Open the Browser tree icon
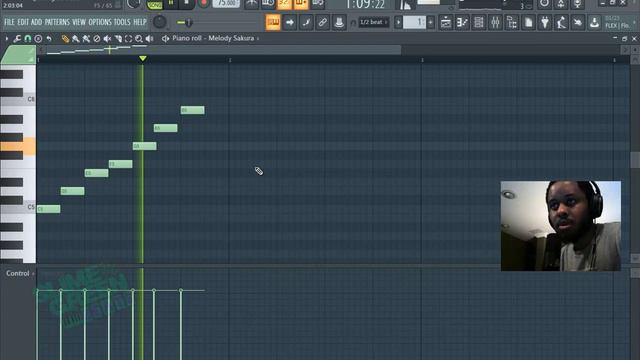This screenshot has height=360, width=640. tap(512, 22)
